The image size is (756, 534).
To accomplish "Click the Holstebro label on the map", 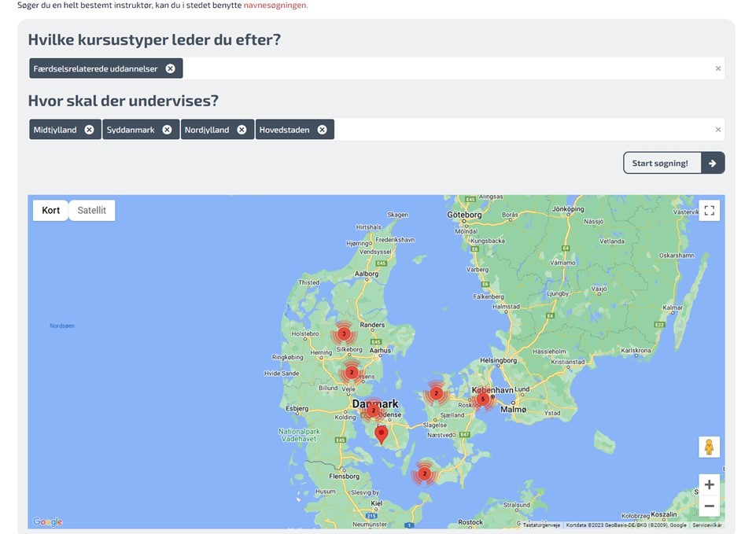I will [305, 333].
